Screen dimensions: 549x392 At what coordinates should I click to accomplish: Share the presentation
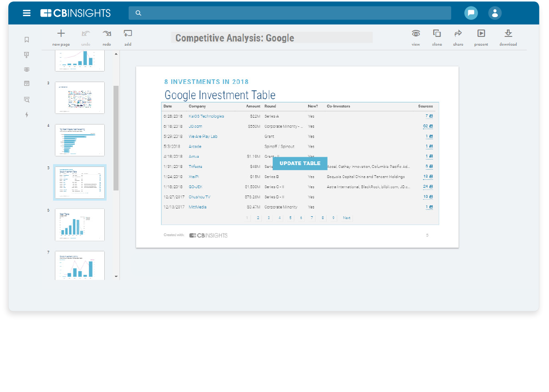(x=458, y=38)
